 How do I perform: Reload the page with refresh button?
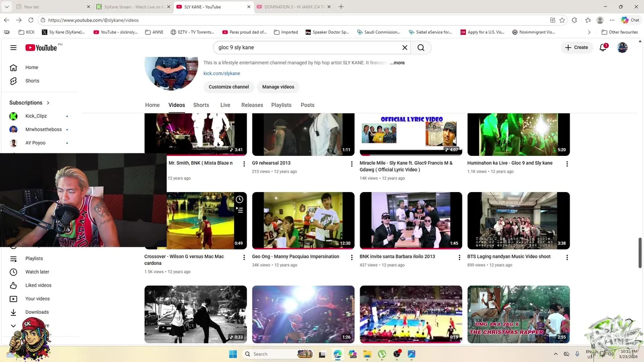(31, 20)
